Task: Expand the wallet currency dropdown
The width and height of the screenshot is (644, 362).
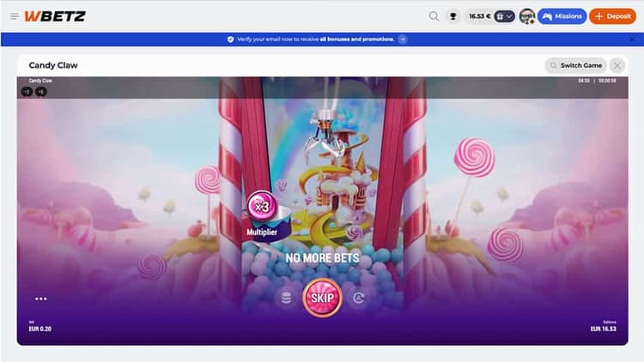Action: coord(504,16)
